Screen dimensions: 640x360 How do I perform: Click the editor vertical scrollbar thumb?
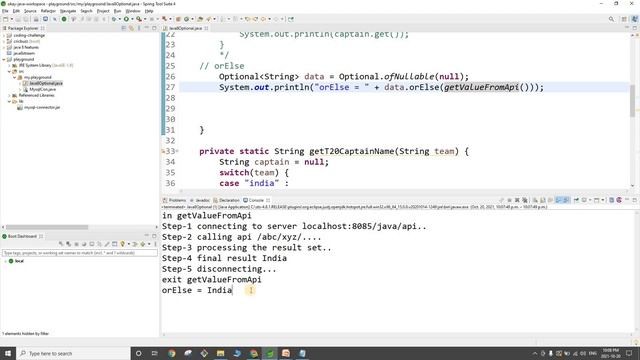coord(633,100)
